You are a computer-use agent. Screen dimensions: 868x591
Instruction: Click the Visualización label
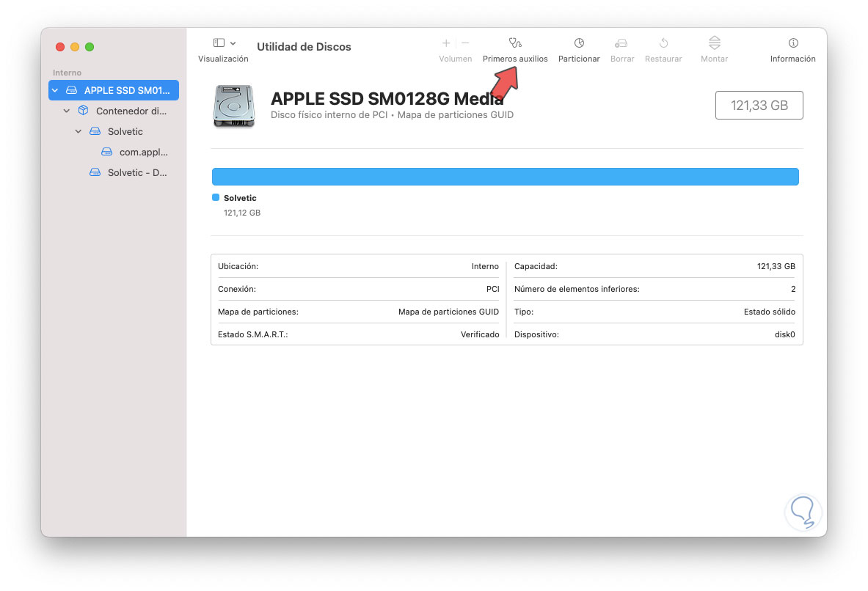tap(223, 59)
